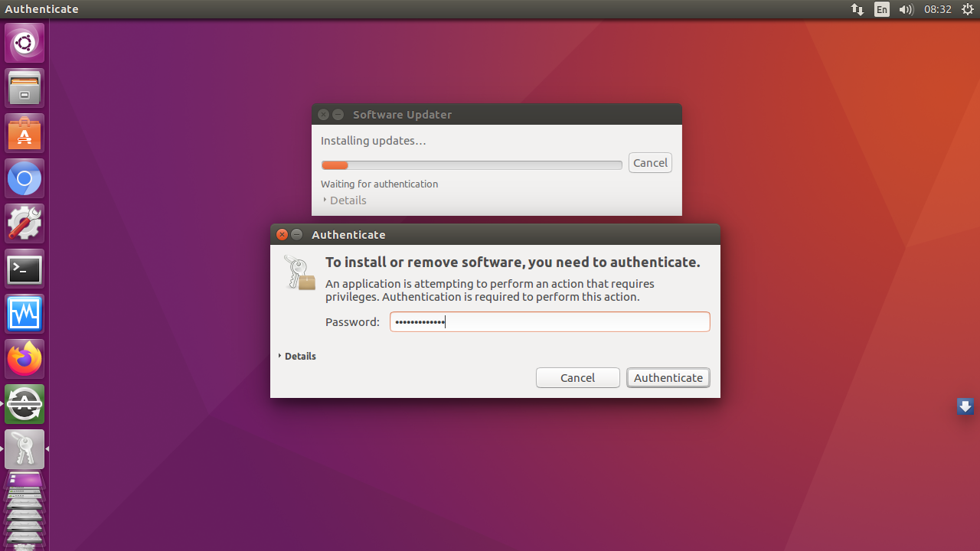
Task: Open the En keyboard layout indicator
Action: 882,9
